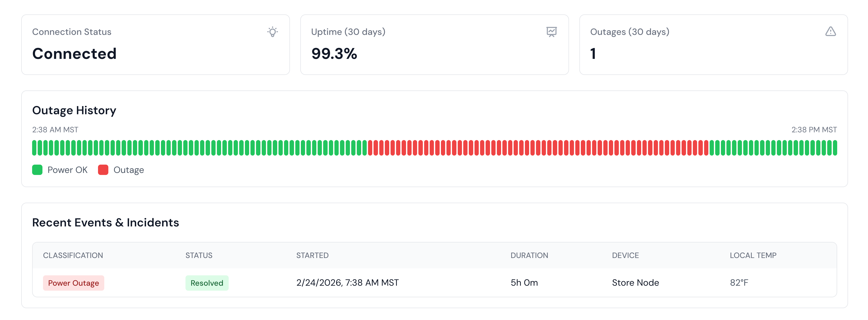Screen dimensions: 868x320
Task: Click the trend chart icon on Uptime card
Action: [551, 32]
